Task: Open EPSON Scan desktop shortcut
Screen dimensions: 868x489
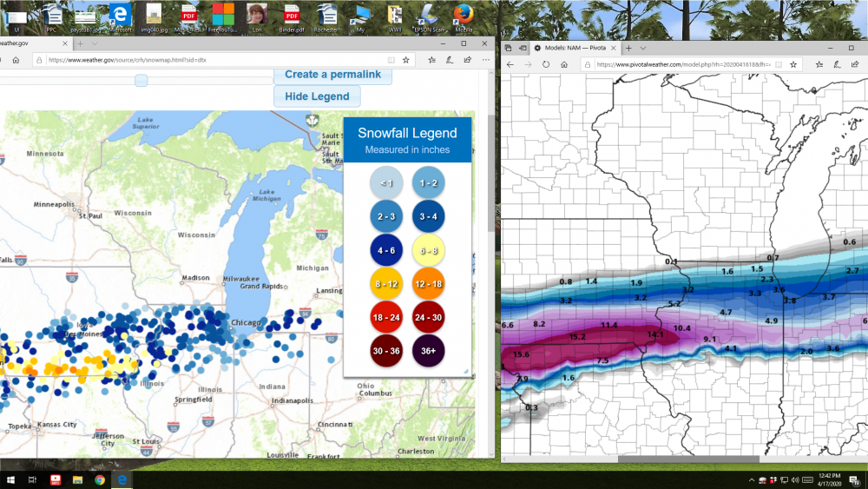Action: point(429,18)
